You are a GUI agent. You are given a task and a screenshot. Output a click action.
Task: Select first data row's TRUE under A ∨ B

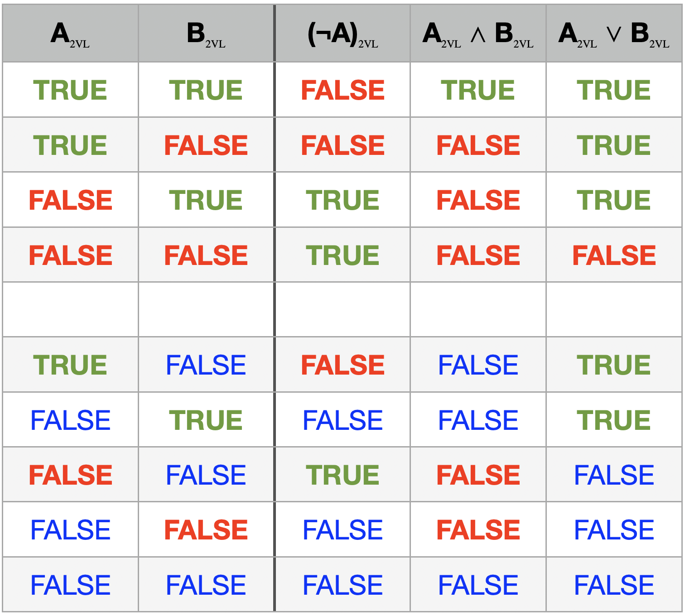click(x=614, y=90)
